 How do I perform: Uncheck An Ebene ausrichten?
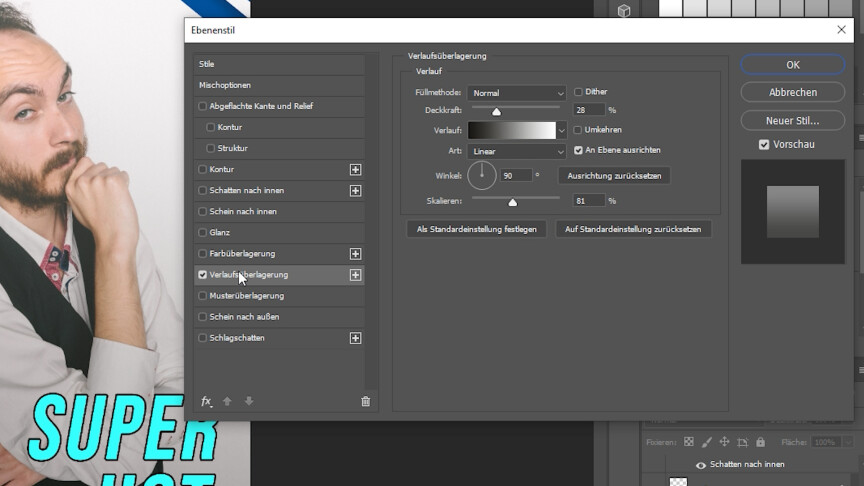coord(578,150)
